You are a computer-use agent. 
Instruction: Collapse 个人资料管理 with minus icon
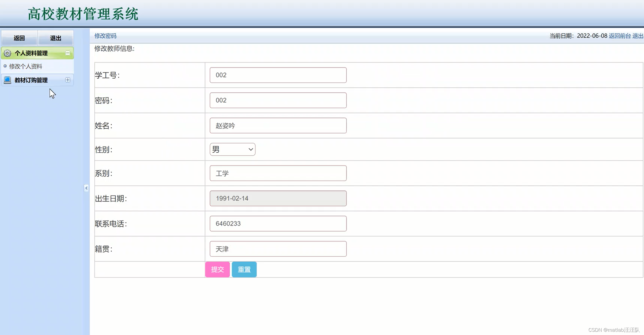coord(68,53)
